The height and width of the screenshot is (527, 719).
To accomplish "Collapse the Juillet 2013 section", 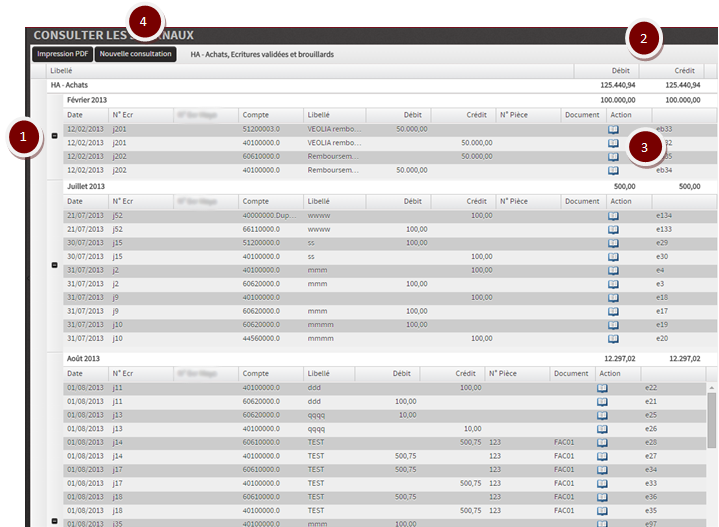I will [x=54, y=265].
